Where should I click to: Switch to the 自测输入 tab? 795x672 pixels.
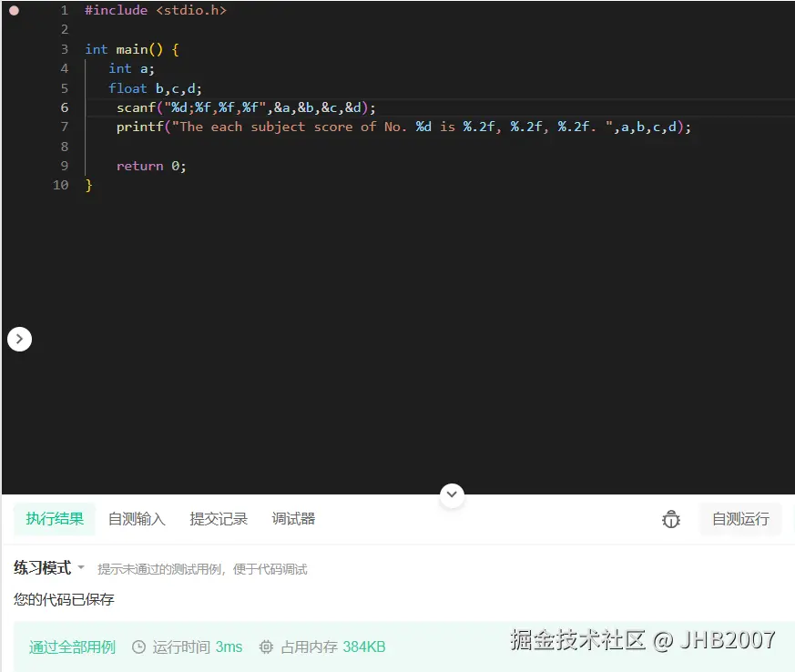[x=137, y=519]
